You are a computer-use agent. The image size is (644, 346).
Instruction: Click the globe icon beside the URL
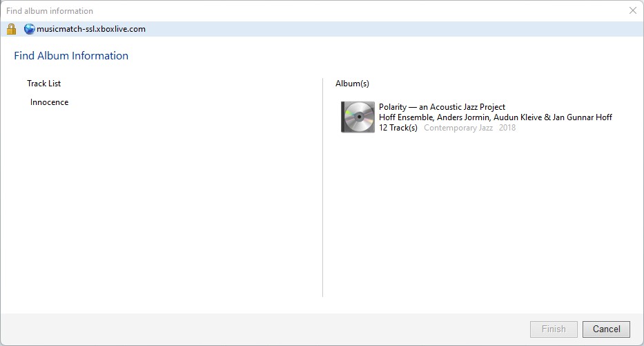click(x=29, y=29)
